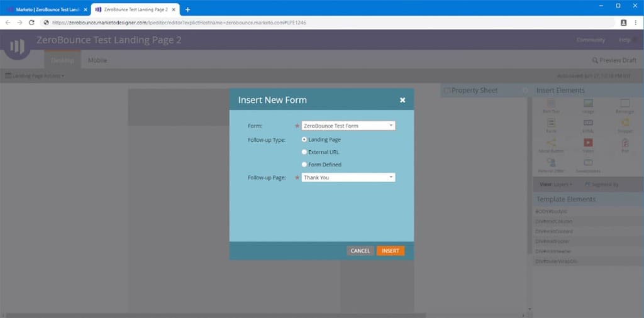
Task: Select the first Template Elements row (BODY)
Action: (x=588, y=211)
